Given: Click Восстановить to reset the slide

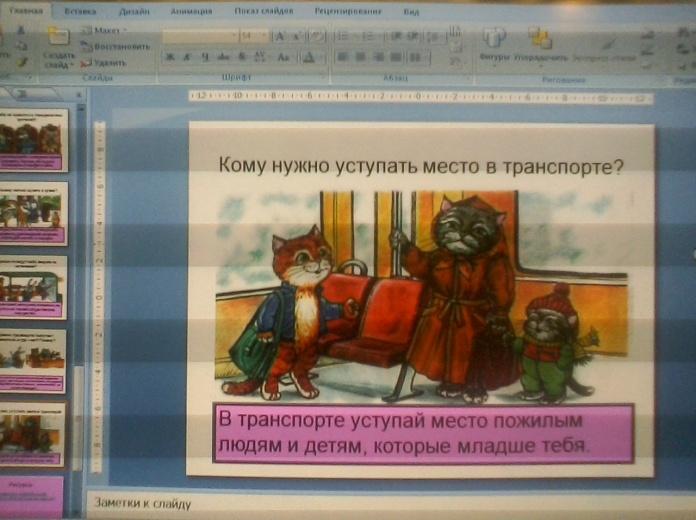Looking at the screenshot, I should 116,46.
